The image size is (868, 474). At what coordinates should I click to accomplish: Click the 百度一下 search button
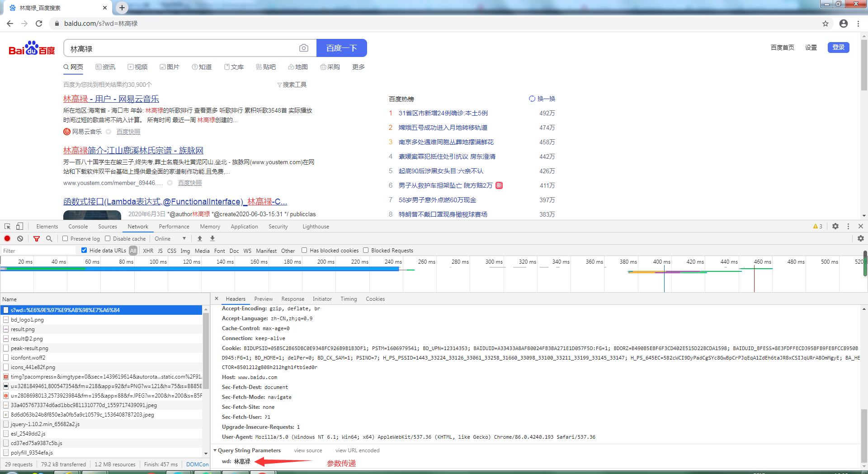coord(341,48)
